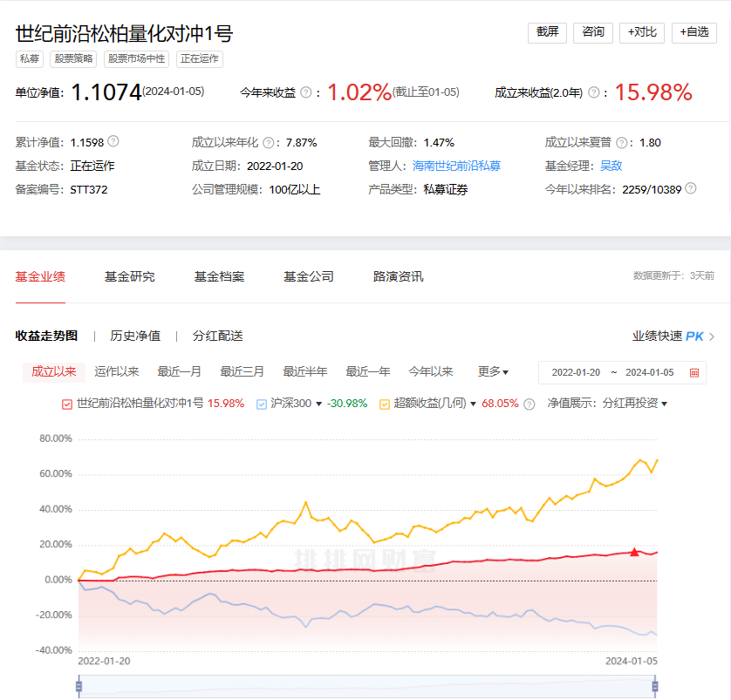The height and width of the screenshot is (700, 731).
Task: Select the 运作以来 period
Action: click(117, 371)
